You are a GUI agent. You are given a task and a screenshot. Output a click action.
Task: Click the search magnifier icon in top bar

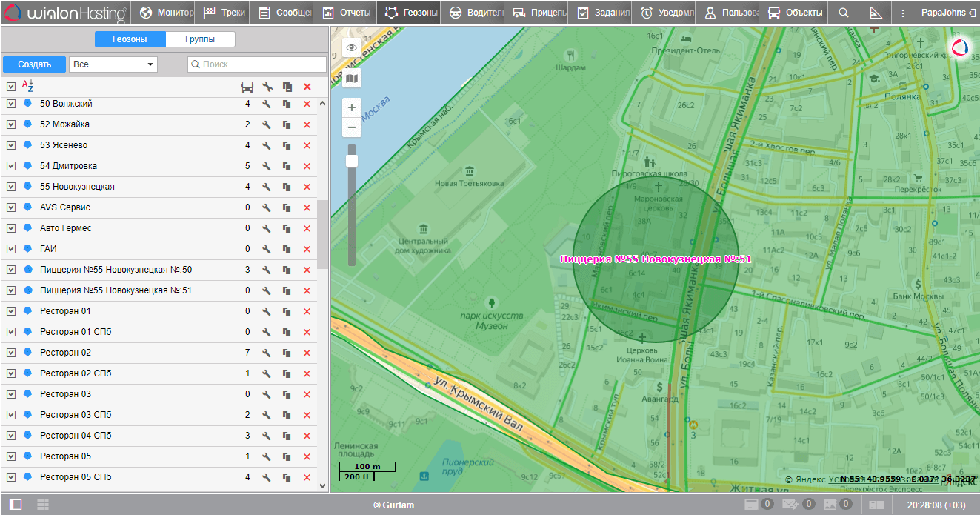point(844,13)
